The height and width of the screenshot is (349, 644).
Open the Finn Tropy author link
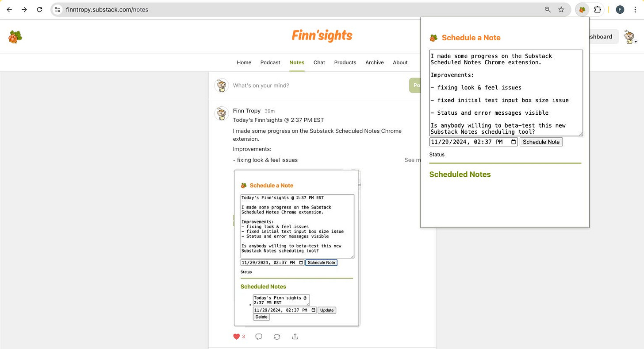point(247,111)
